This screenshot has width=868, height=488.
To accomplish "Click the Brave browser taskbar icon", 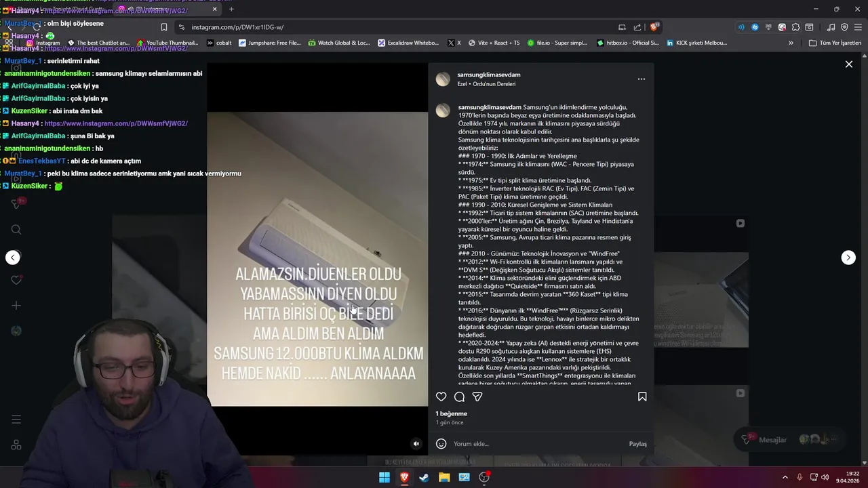I will (404, 477).
